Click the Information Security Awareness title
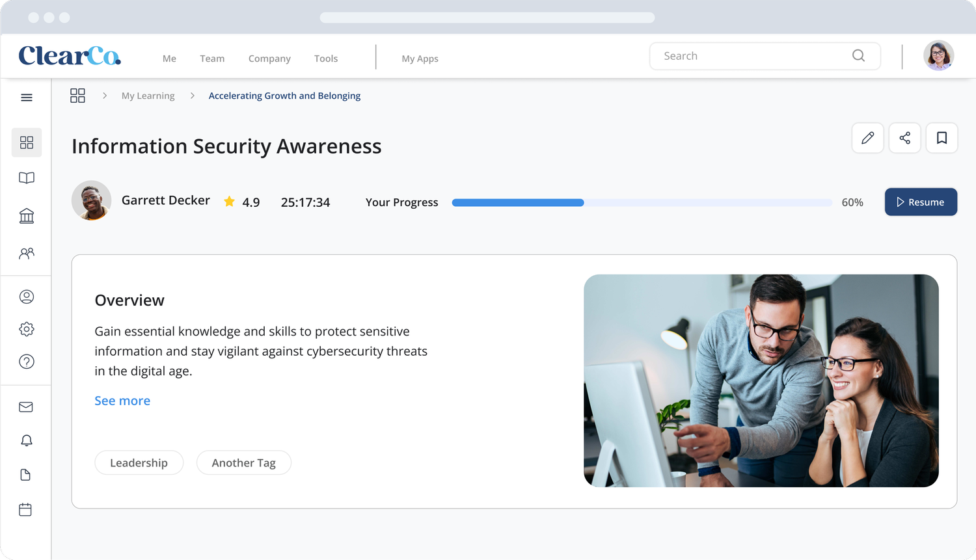The width and height of the screenshot is (976, 560). point(226,146)
